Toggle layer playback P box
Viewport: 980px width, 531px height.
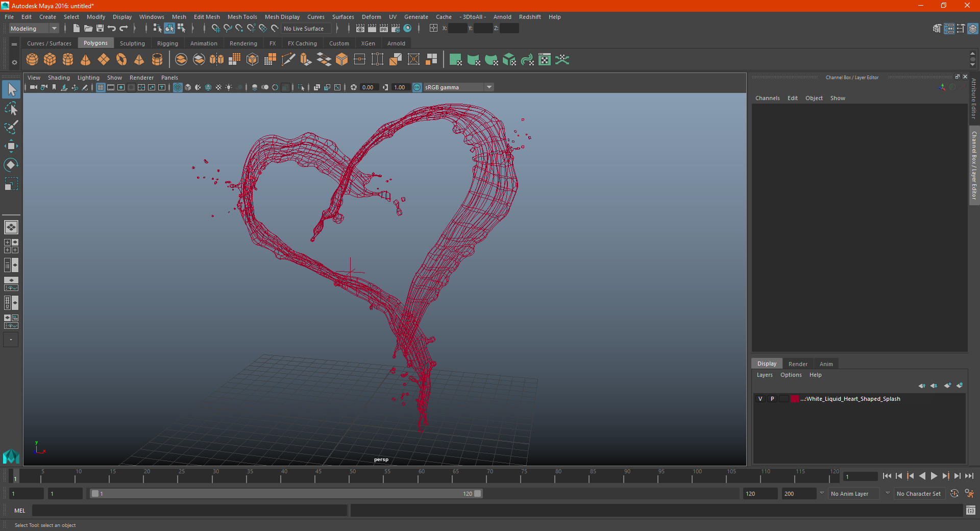coord(772,399)
